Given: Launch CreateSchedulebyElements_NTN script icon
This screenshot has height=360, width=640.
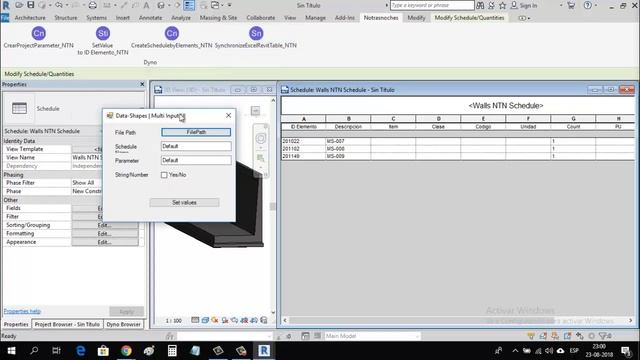Looking at the screenshot, I should pos(172,33).
